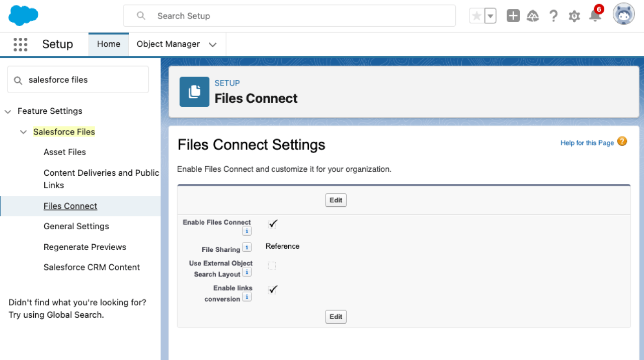Click magnifier icon in Search Setup box
The height and width of the screenshot is (360, 644).
tap(141, 16)
